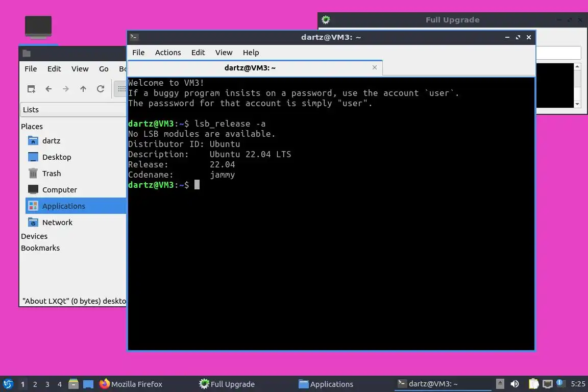Minimize the terminal window
588x392 pixels.
click(x=507, y=37)
